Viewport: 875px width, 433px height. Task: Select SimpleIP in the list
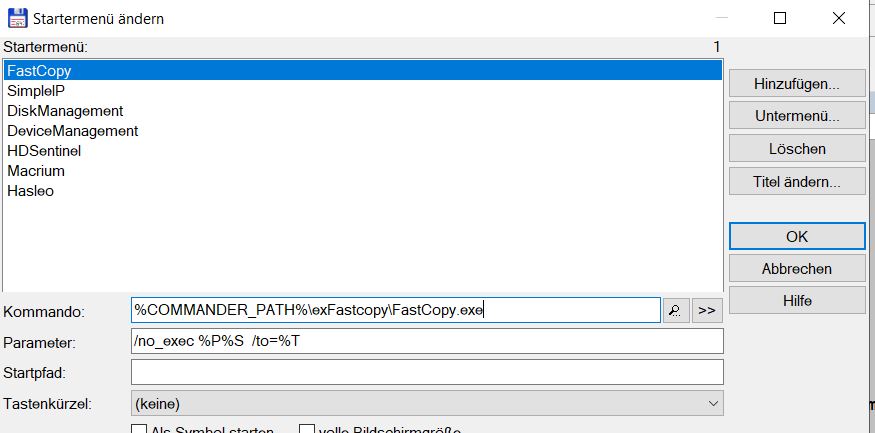pos(362,91)
